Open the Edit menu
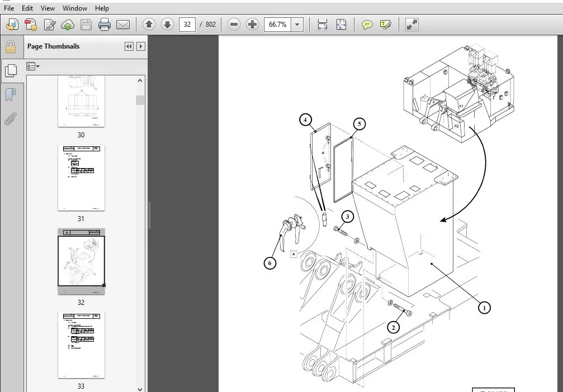 27,8
